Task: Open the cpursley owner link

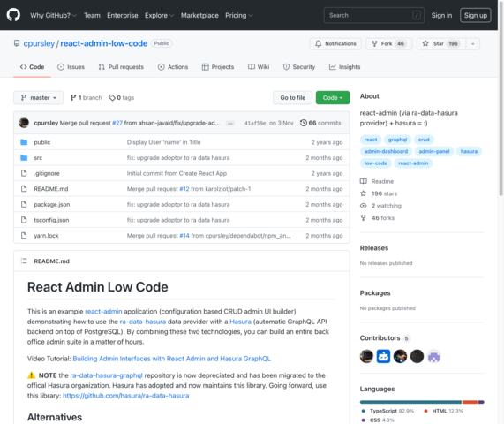Action: [39, 43]
